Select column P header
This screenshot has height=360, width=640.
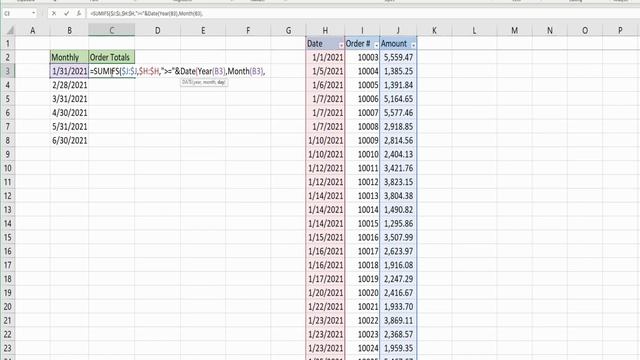[x=620, y=30]
